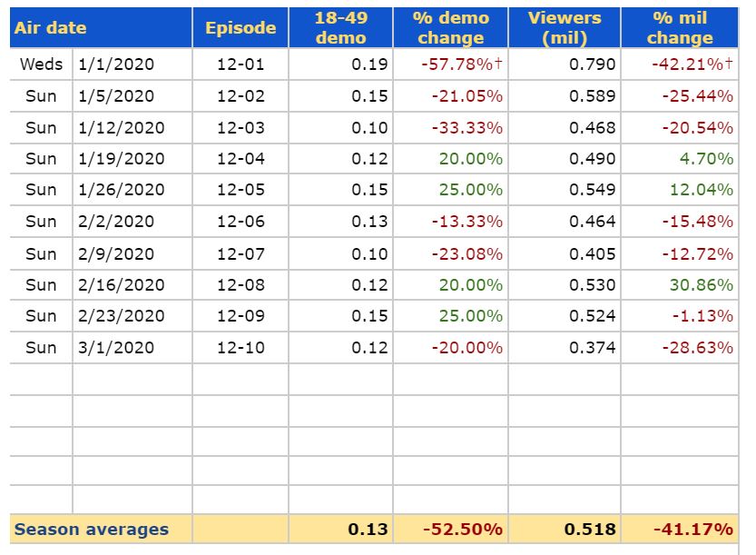756x555 pixels.
Task: Click the Air date column header
Action: 51,27
